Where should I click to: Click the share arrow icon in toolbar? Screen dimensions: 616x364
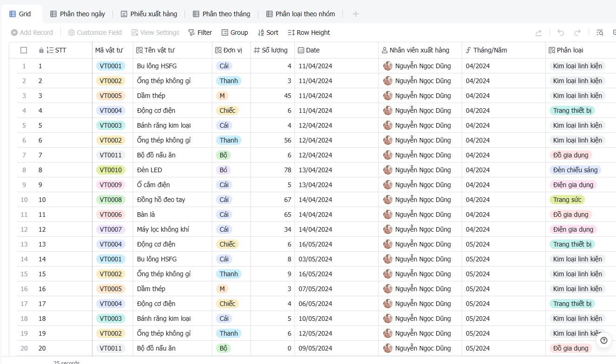pyautogui.click(x=538, y=32)
